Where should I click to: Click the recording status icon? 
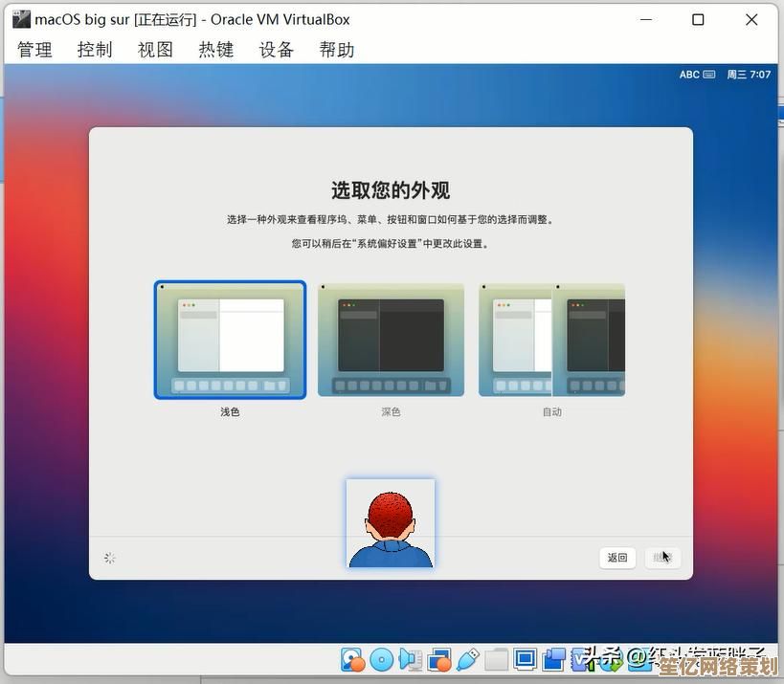click(553, 659)
